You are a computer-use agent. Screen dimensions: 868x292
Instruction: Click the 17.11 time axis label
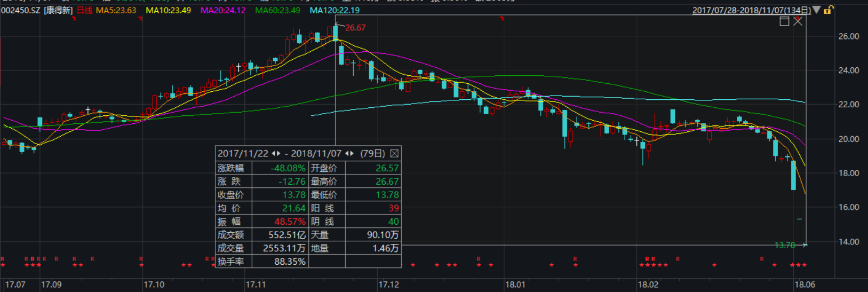[256, 285]
